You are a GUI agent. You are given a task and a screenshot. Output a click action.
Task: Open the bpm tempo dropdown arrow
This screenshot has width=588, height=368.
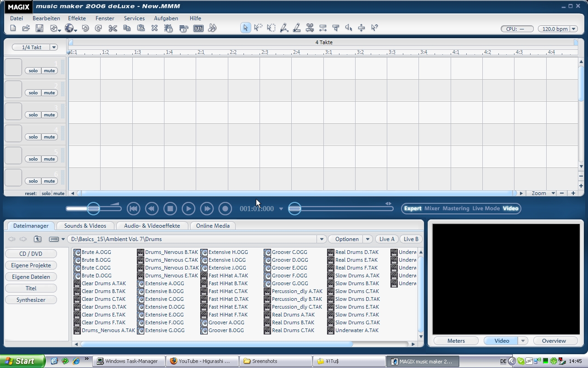click(573, 29)
